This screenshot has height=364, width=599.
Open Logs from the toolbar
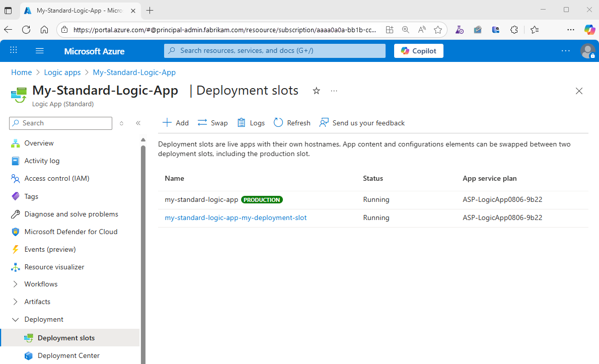point(251,123)
